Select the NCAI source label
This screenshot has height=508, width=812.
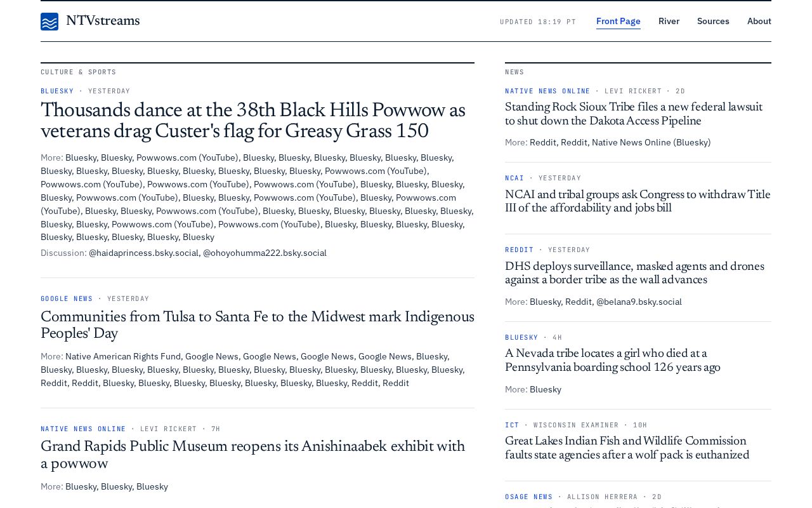(x=514, y=178)
